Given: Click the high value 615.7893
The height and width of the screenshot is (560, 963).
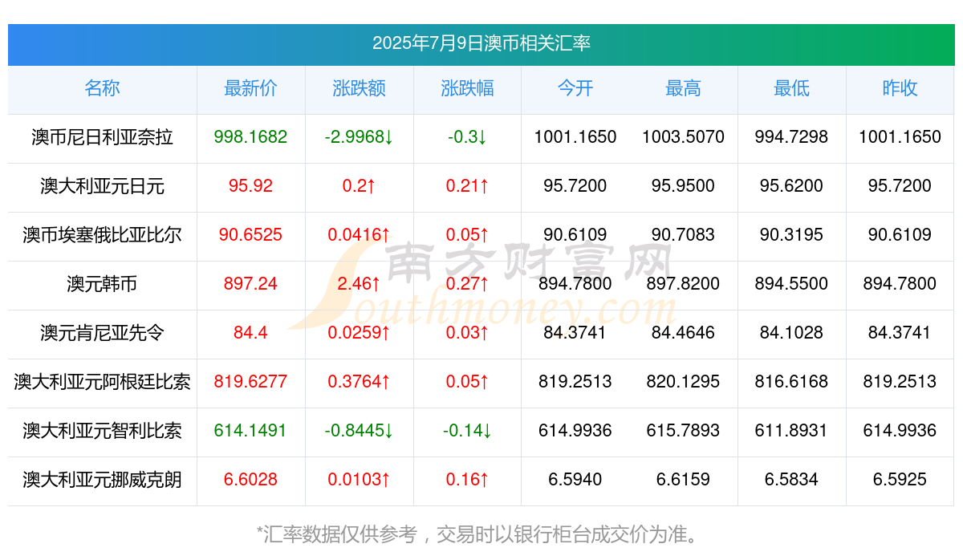Looking at the screenshot, I should coord(683,431).
